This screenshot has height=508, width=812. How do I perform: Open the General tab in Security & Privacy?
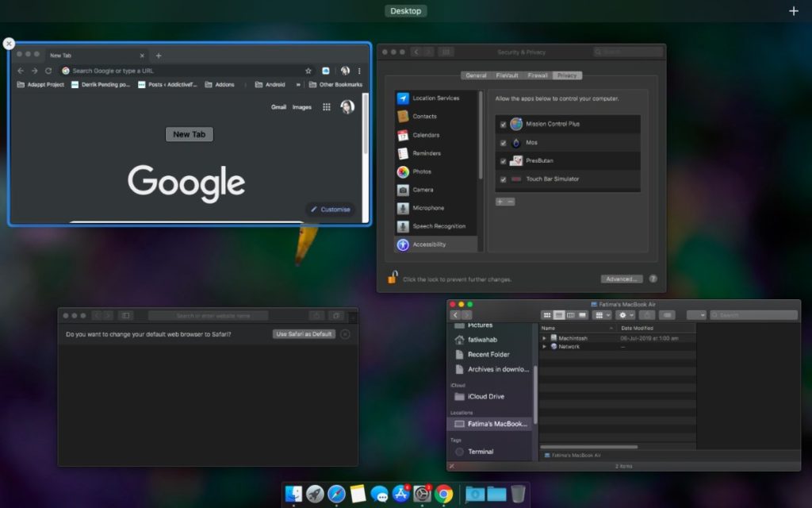click(x=477, y=75)
